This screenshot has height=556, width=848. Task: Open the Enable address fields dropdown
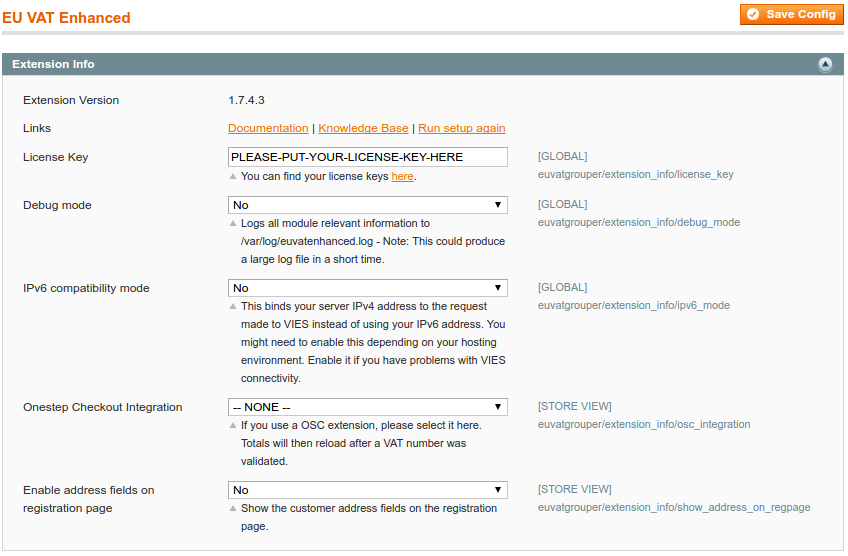(368, 490)
